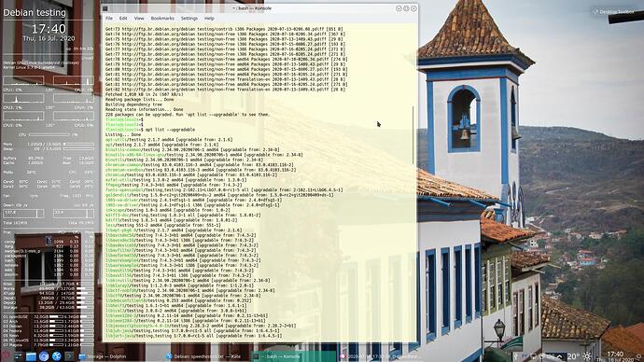Viewport: 644px width, 362px height.
Task: Switch to the taskbar entry beginning 2020-07-16
Action: click(380, 356)
